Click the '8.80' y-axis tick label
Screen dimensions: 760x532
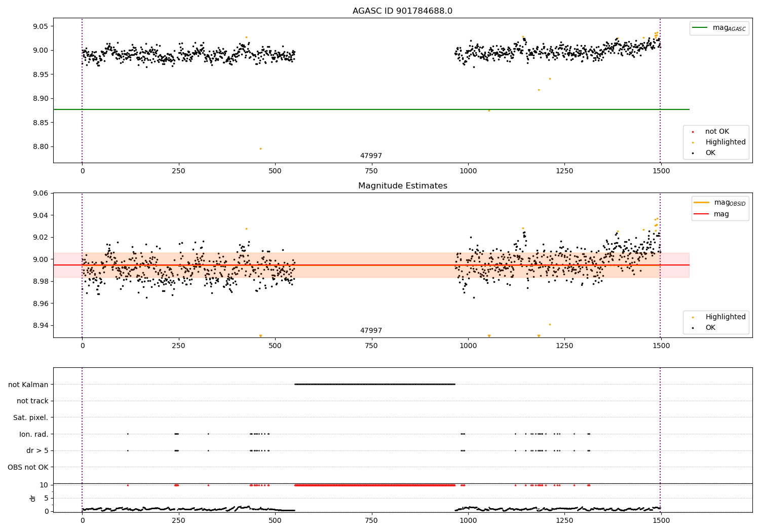[x=41, y=147]
